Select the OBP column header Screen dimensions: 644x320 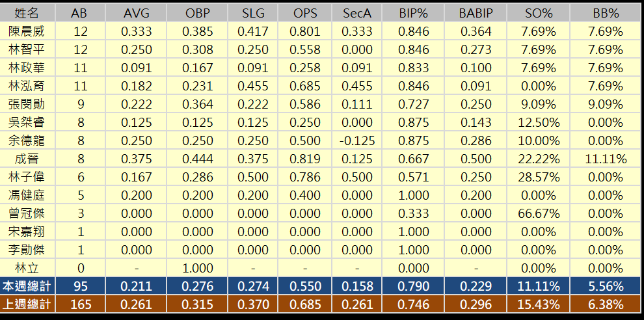point(197,13)
